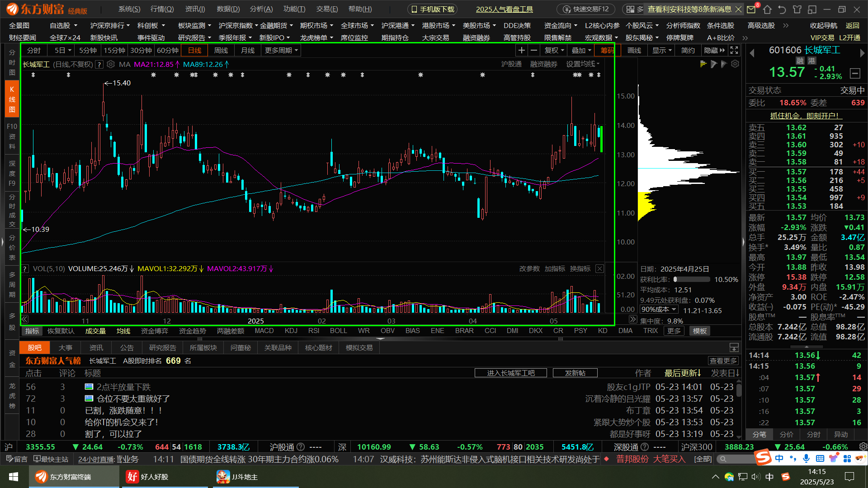Click 发新帖 new post button
The image size is (868, 488).
575,373
